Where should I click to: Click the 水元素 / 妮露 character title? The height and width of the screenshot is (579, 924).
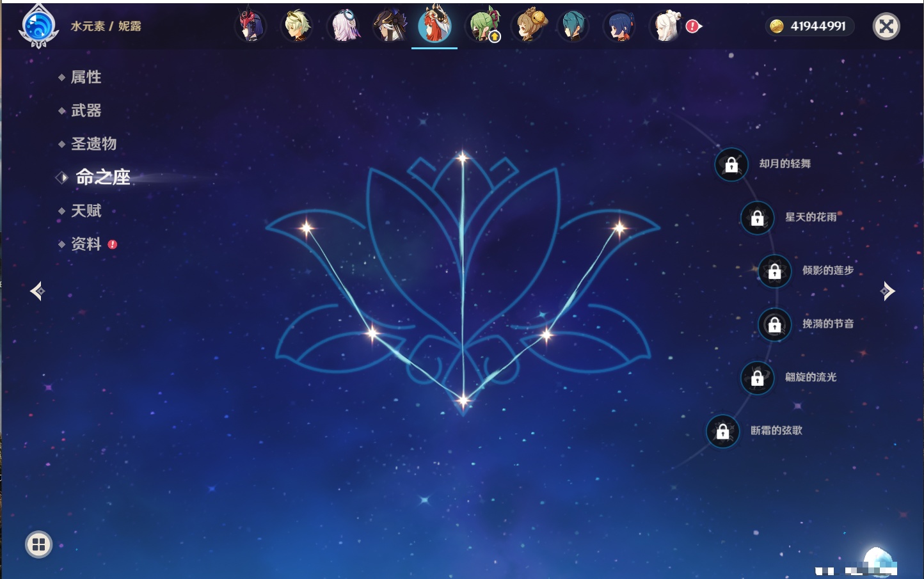click(106, 26)
